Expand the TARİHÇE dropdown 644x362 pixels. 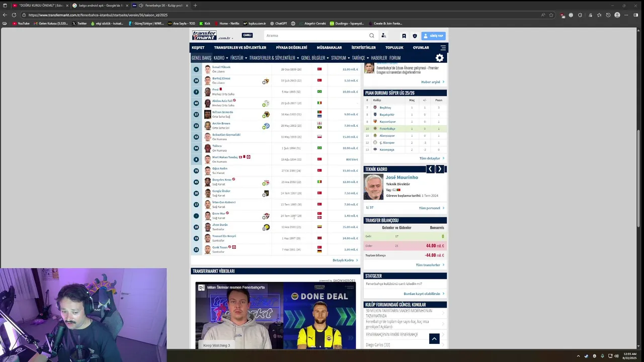coord(360,58)
